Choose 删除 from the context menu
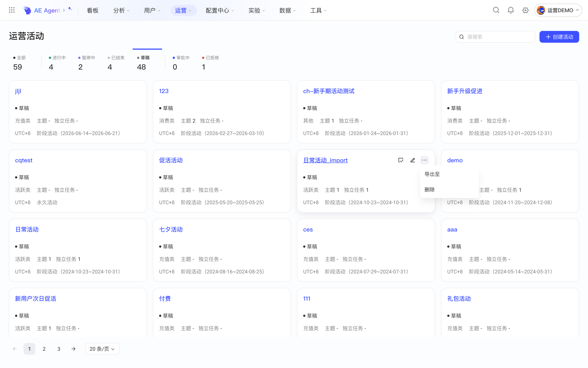588x368 pixels. 449,190
